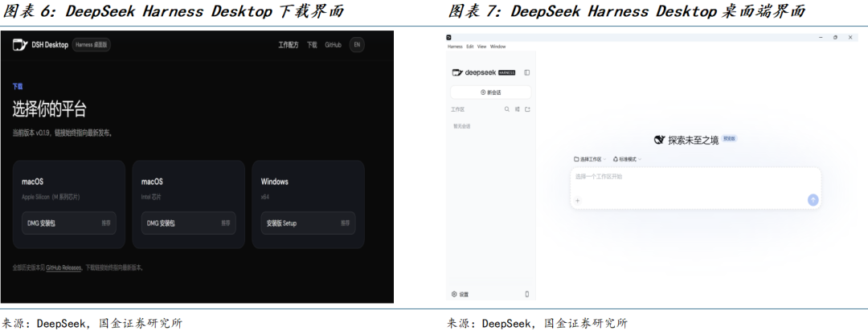Click the 预览版 badge
868x331 pixels.
pyautogui.click(x=729, y=139)
